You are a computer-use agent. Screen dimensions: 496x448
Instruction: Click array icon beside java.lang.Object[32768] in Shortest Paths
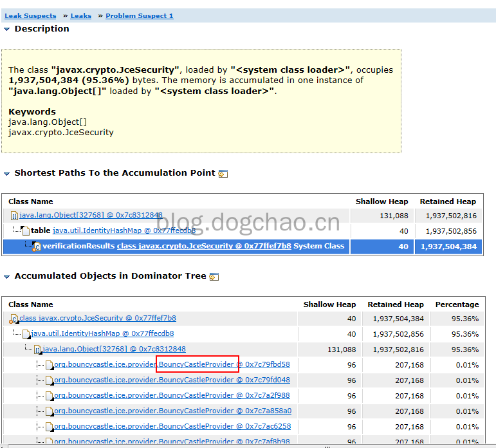pos(15,216)
